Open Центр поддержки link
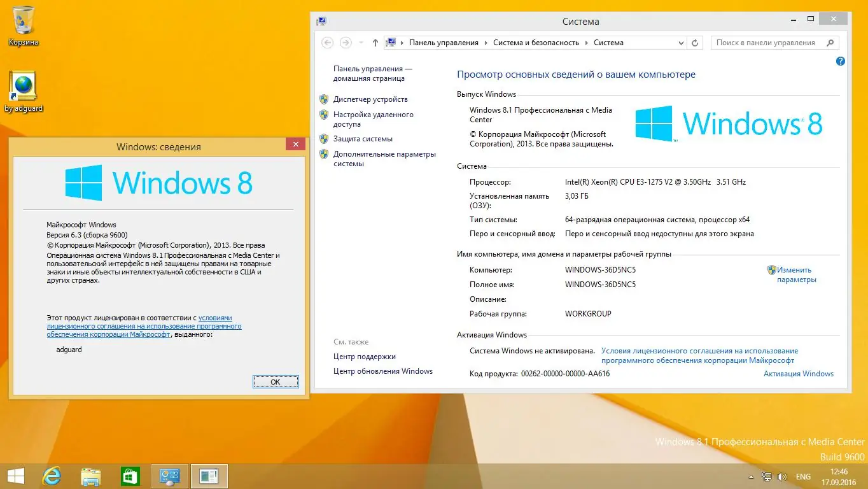The height and width of the screenshot is (489, 868). 365,357
